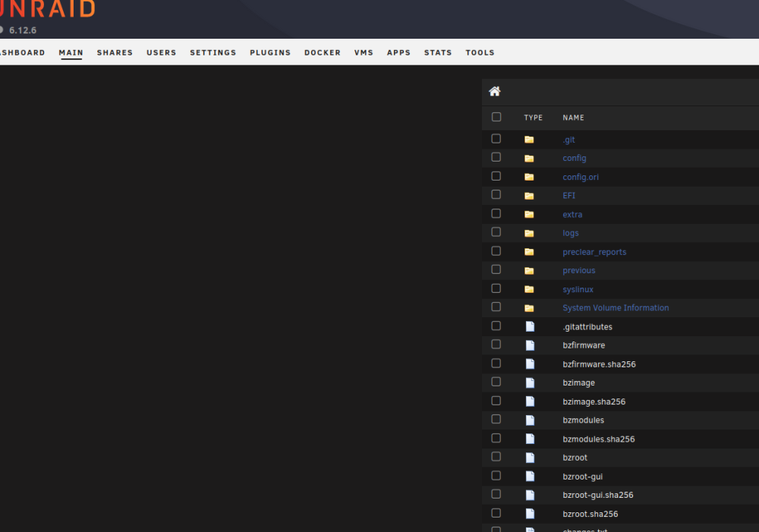Image resolution: width=759 pixels, height=532 pixels.
Task: Click the config.ori folder icon
Action: pyautogui.click(x=529, y=177)
